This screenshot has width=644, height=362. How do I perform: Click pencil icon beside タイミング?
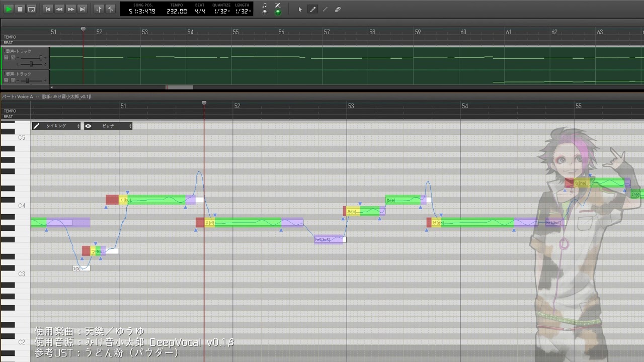[36, 126]
